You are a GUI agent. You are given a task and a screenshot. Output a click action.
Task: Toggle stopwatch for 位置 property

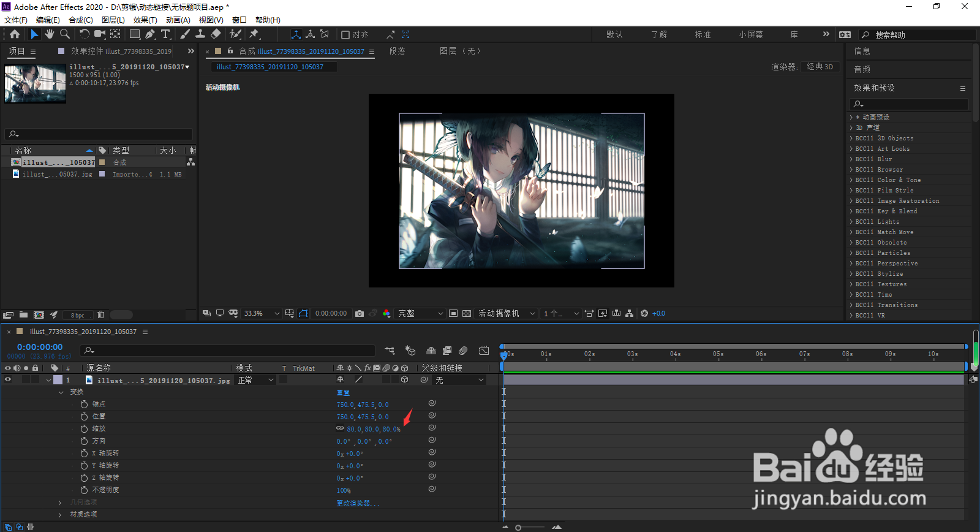click(84, 416)
